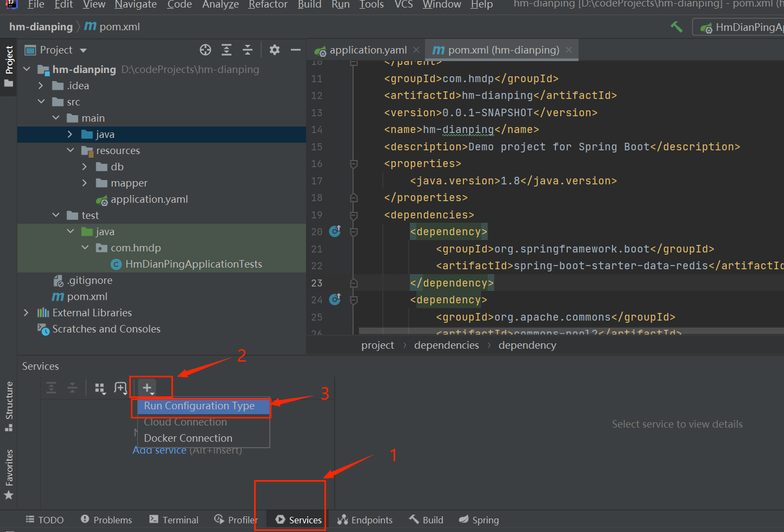
Task: Open the Structure side tool window
Action: tap(9, 407)
